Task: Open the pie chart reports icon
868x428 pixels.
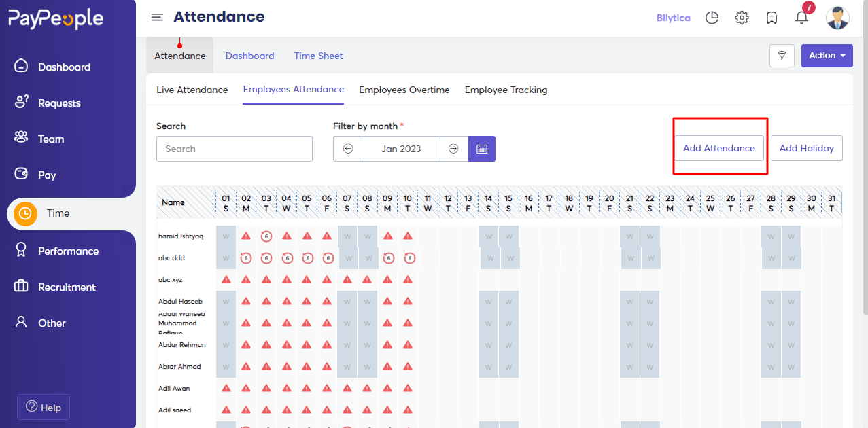Action: [x=712, y=18]
